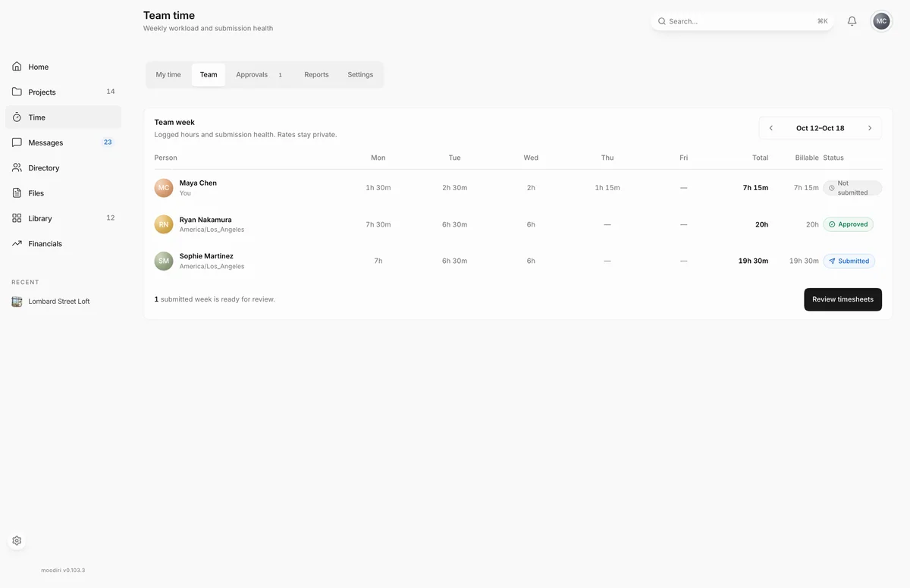Click the Tue column header

454,158
